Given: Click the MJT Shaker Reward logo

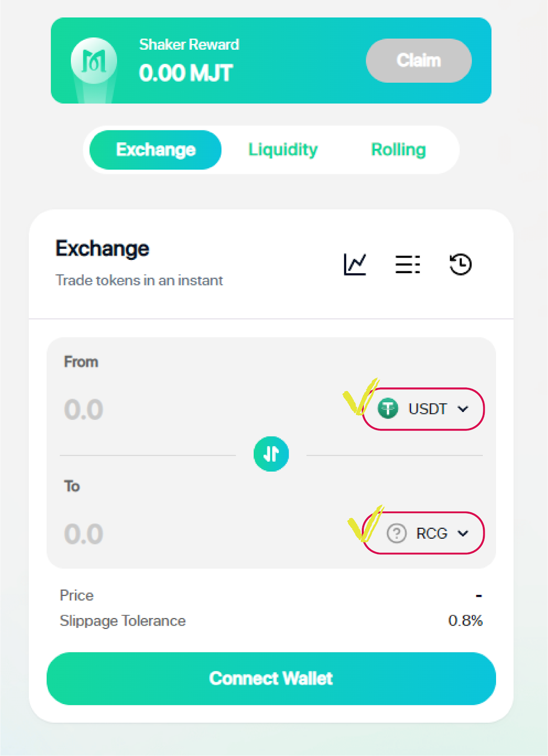Looking at the screenshot, I should pyautogui.click(x=94, y=61).
